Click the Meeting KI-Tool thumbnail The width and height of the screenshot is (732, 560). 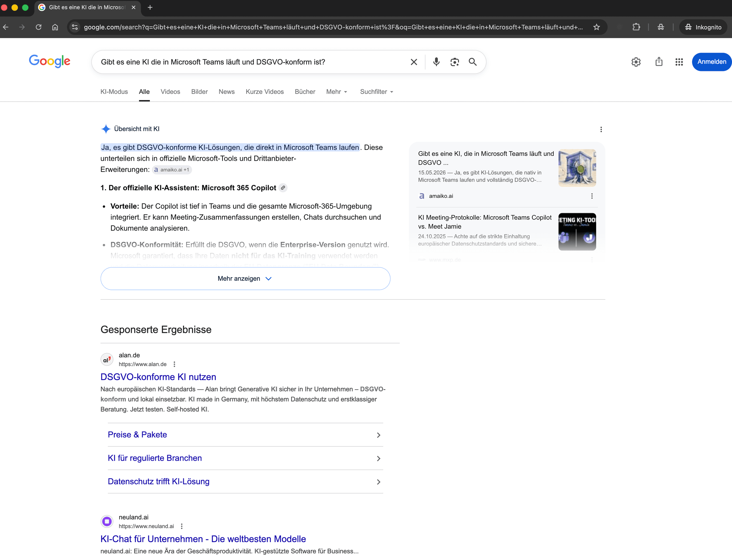pyautogui.click(x=577, y=232)
